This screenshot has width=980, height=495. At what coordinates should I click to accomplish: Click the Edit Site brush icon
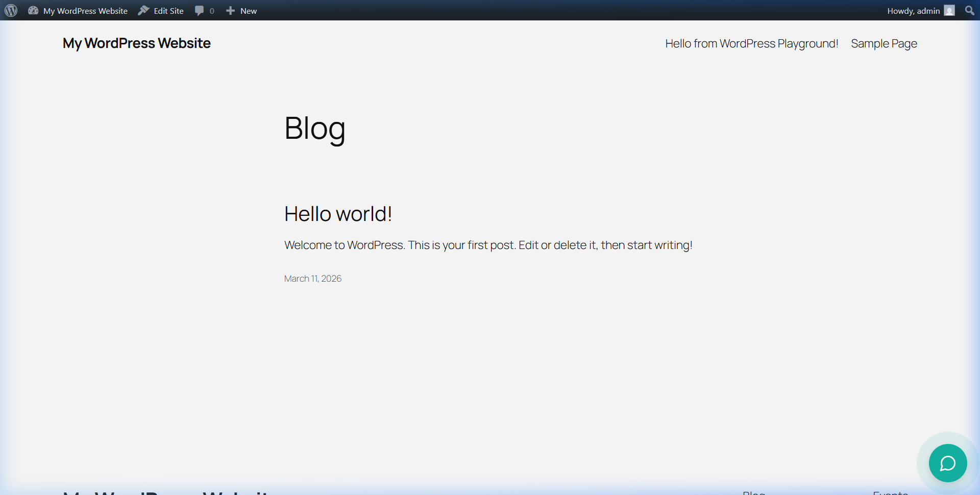coord(143,10)
